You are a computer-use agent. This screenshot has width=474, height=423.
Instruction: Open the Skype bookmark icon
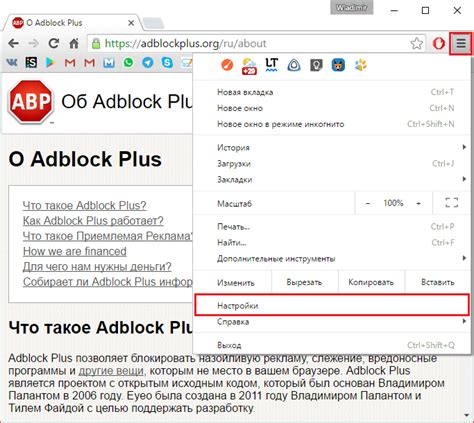pos(167,62)
